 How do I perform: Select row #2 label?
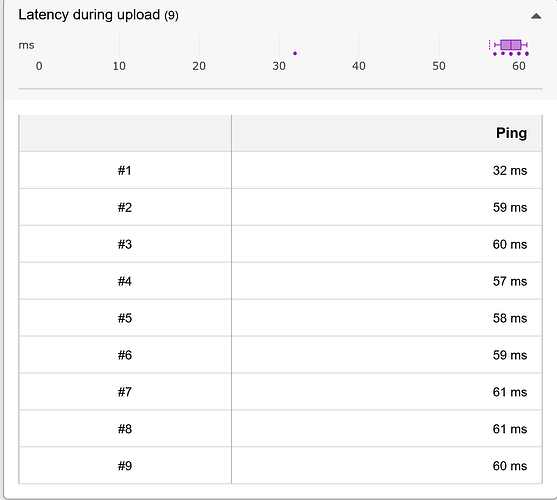(x=125, y=207)
